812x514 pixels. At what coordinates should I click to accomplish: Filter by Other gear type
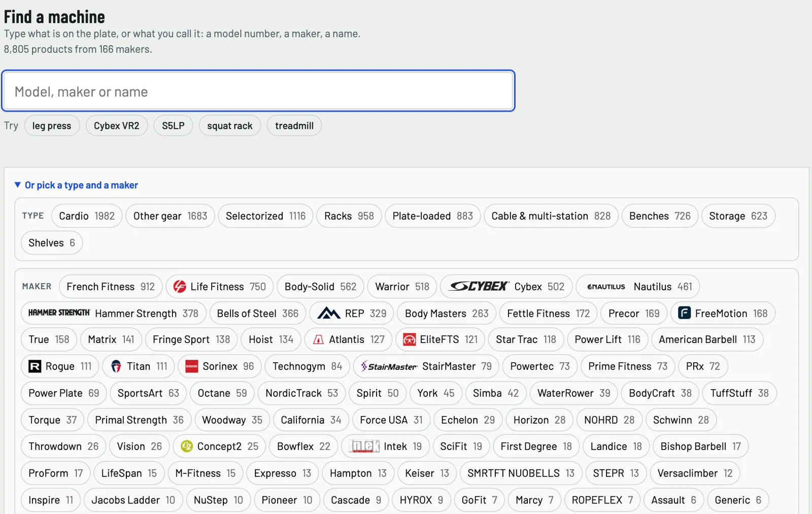click(x=170, y=216)
